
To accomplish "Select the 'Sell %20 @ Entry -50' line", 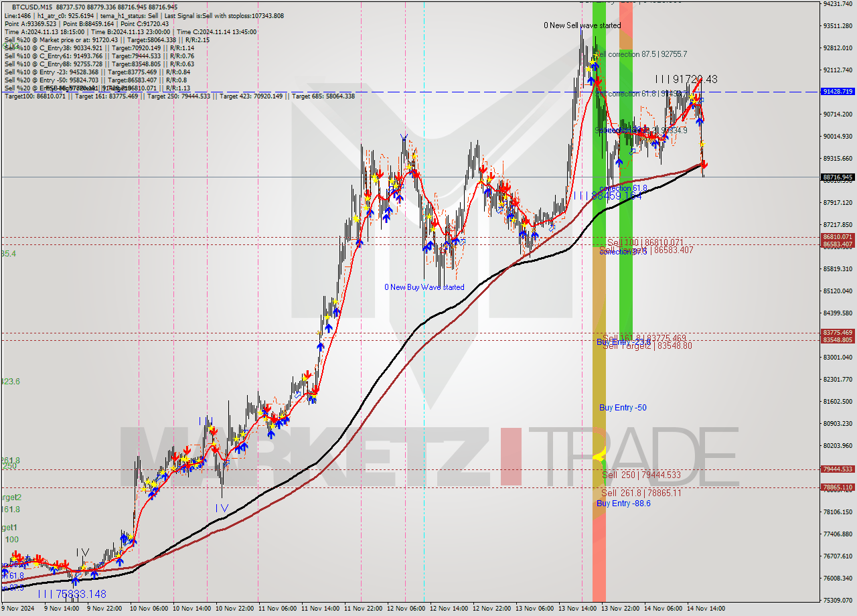I will tap(95, 80).
